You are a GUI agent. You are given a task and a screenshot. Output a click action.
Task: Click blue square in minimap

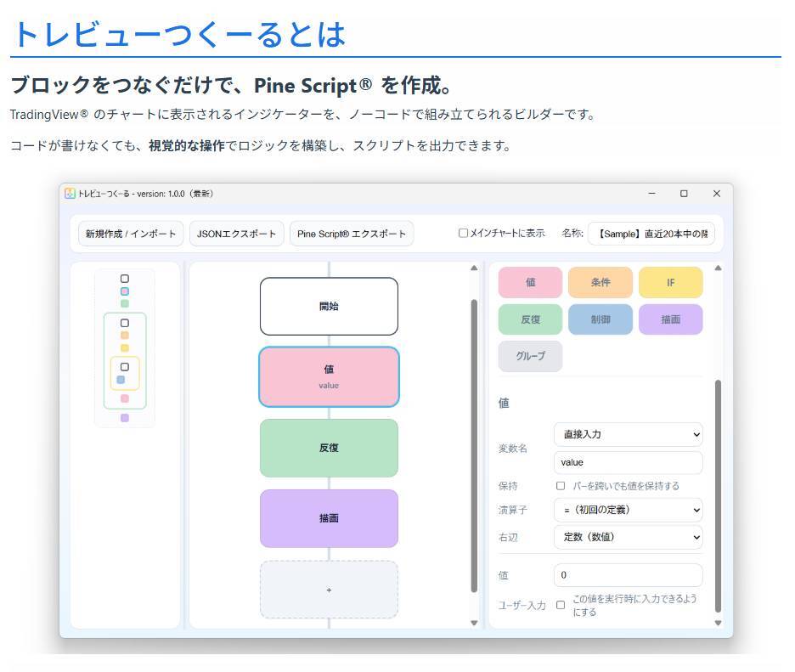121,380
